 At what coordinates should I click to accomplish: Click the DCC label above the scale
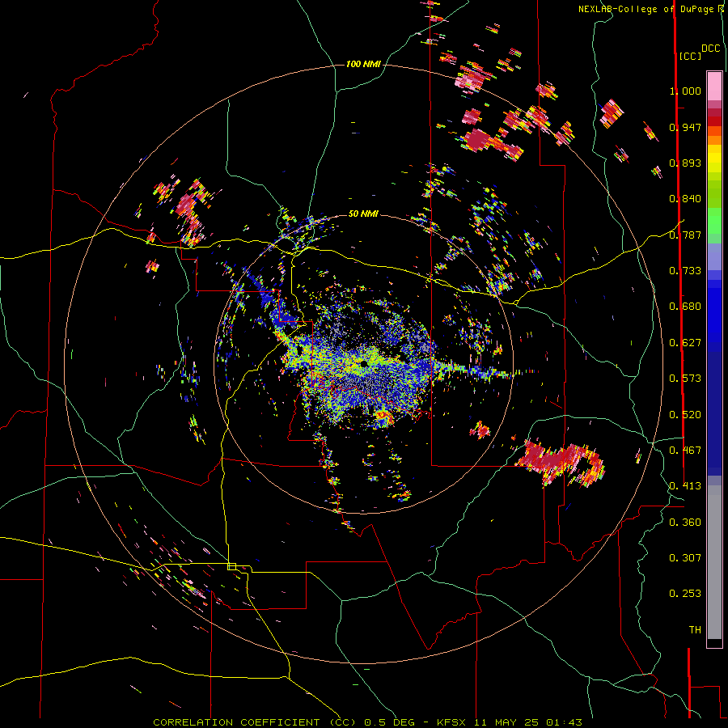(710, 49)
